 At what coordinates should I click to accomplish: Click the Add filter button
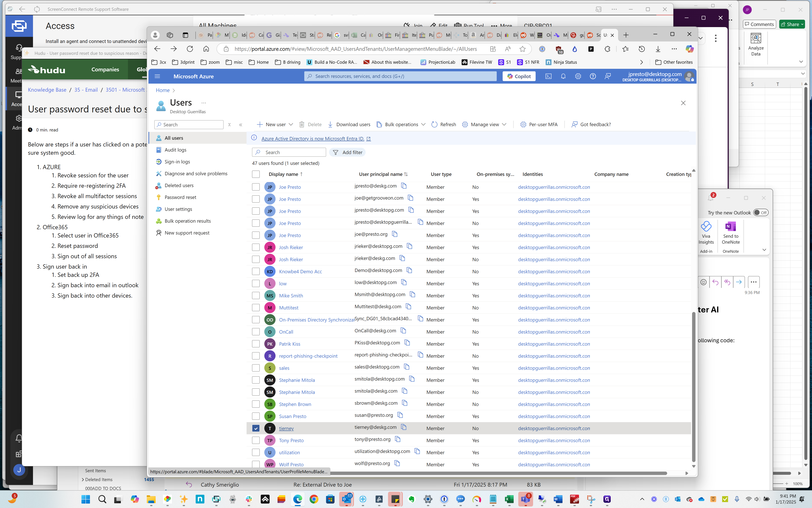coord(347,152)
